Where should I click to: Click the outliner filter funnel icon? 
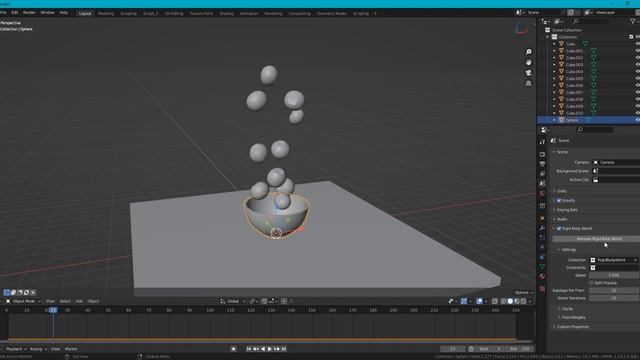[633, 21]
